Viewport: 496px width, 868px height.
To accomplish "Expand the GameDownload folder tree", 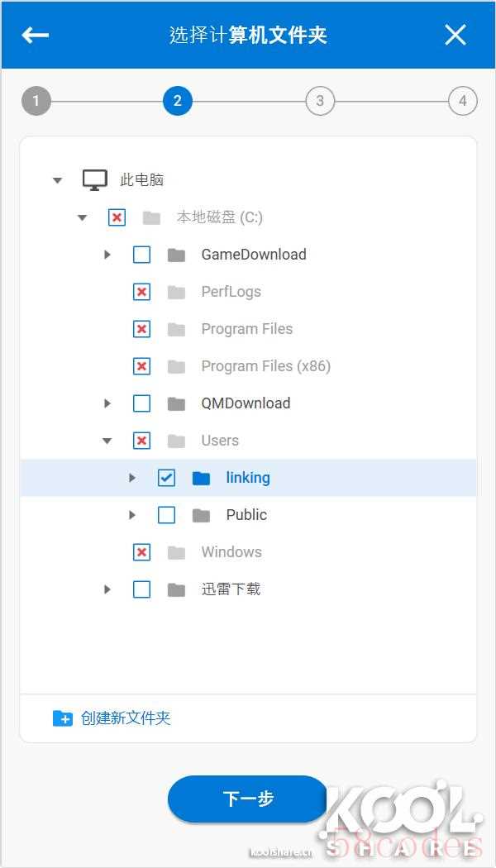I will pyautogui.click(x=107, y=255).
